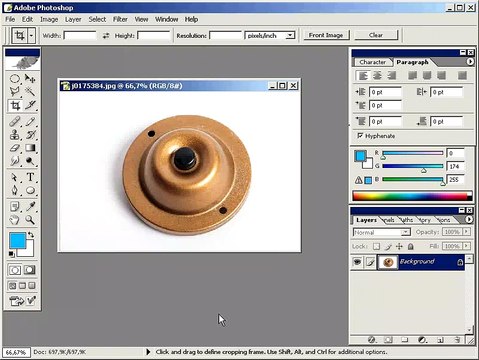479x360 pixels.
Task: Click the Clear button
Action: click(x=376, y=35)
